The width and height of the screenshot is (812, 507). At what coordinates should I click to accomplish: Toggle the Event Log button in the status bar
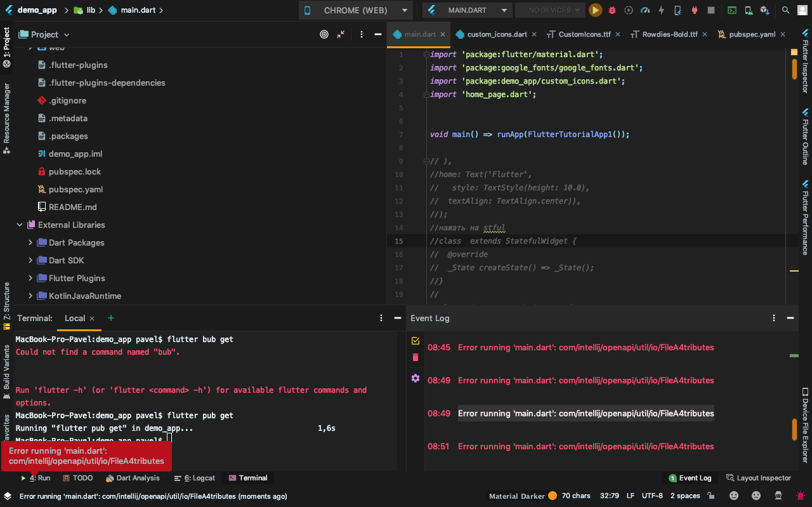click(x=690, y=478)
